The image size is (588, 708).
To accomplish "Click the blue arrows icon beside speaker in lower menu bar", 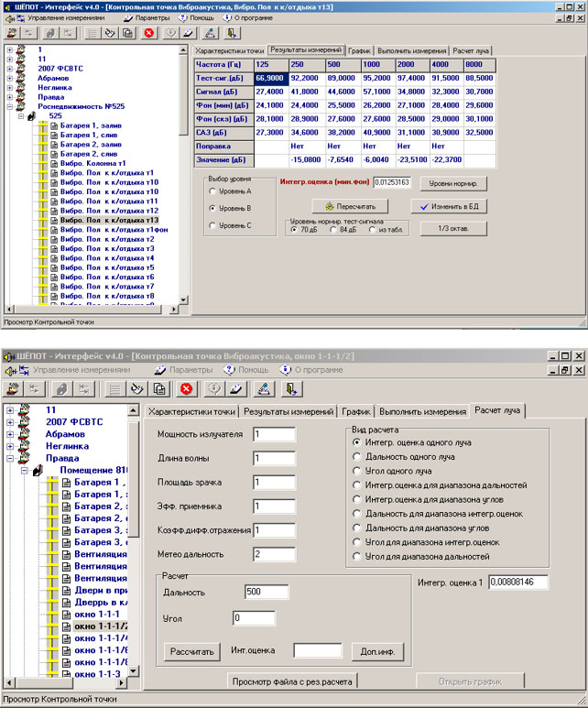I will tap(24, 370).
